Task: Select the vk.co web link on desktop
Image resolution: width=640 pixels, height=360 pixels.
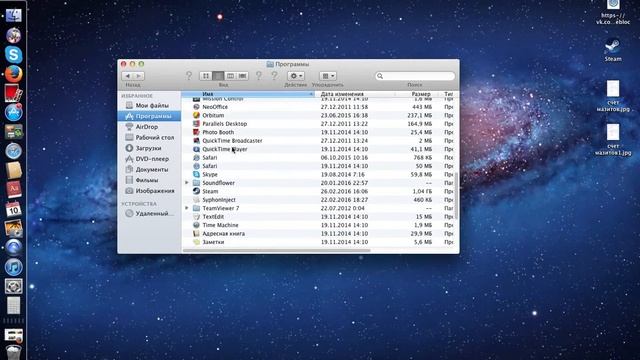Action: tap(613, 12)
